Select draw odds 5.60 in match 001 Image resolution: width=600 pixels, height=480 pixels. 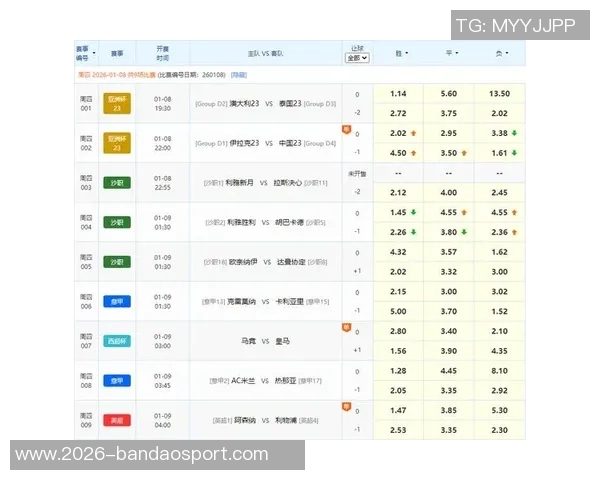click(448, 94)
